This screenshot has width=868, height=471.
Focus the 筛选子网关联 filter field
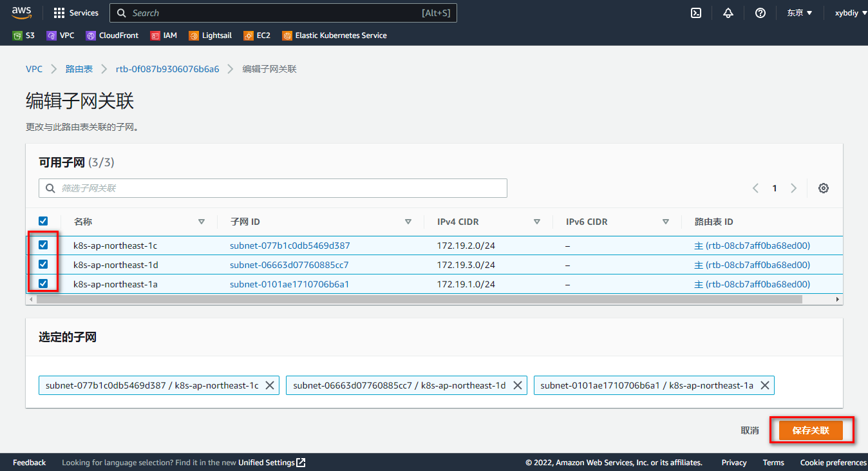273,188
